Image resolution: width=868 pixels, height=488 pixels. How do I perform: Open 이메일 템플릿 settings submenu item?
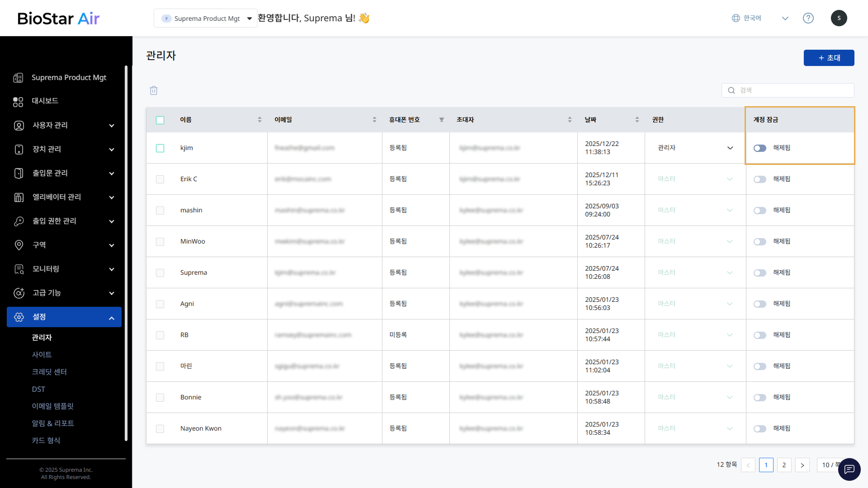pos(52,406)
